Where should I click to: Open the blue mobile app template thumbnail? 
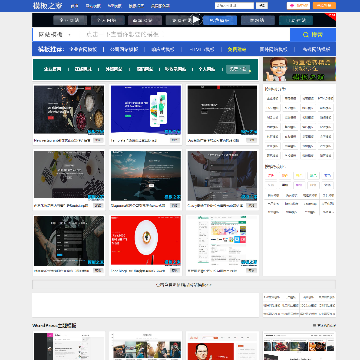tap(146, 110)
